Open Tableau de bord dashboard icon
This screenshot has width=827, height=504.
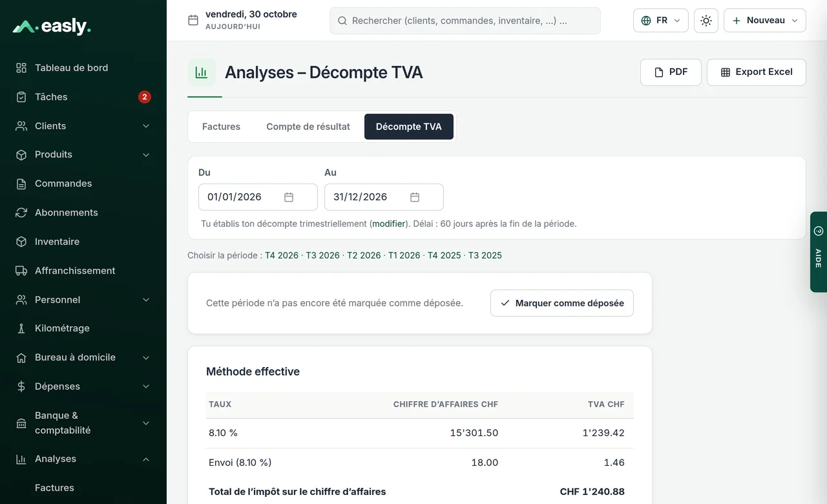click(21, 68)
